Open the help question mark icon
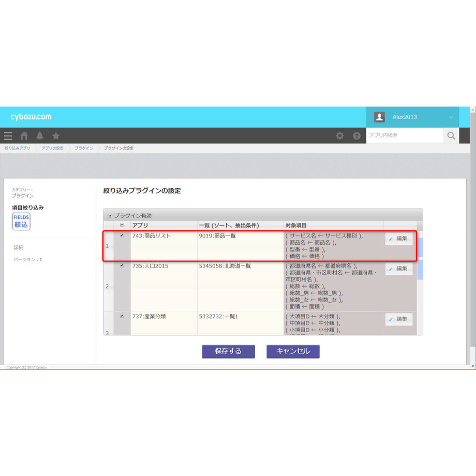 point(356,136)
